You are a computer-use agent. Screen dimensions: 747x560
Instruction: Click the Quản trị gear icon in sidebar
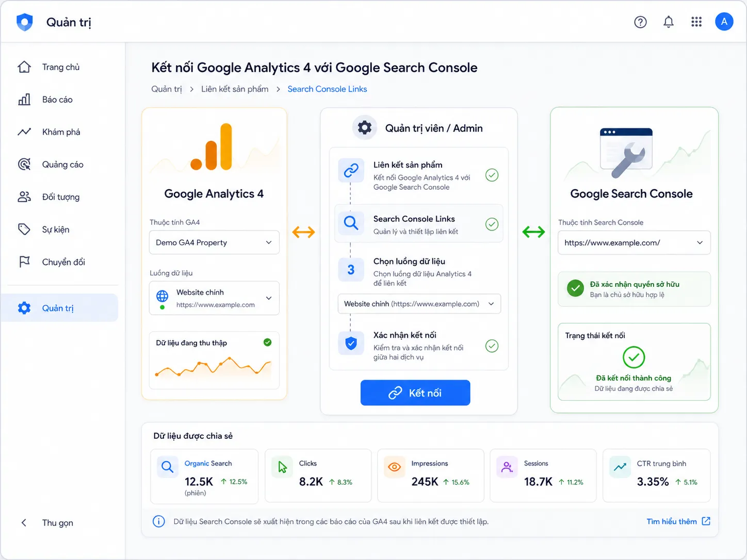pos(24,308)
